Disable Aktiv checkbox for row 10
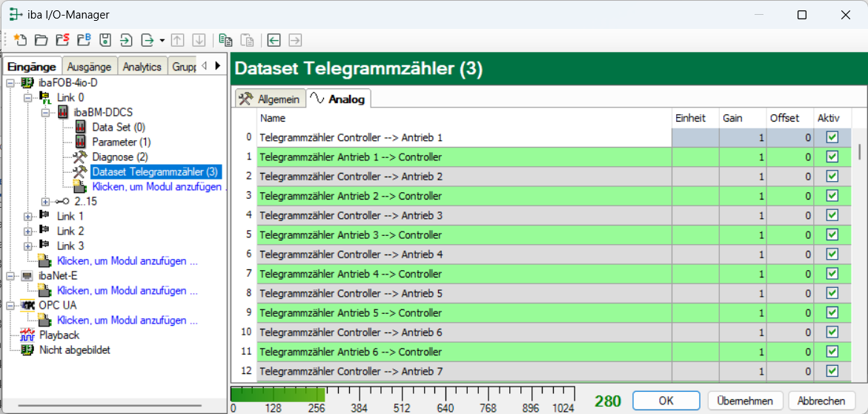 [x=832, y=332]
